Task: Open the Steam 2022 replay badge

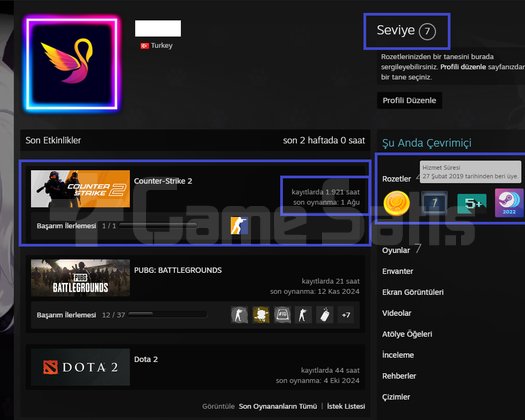Action: 509,203
